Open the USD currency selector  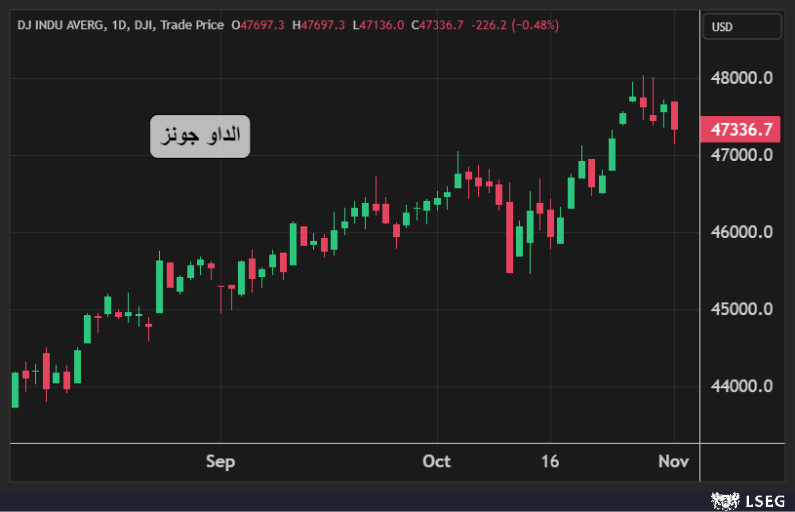741,27
